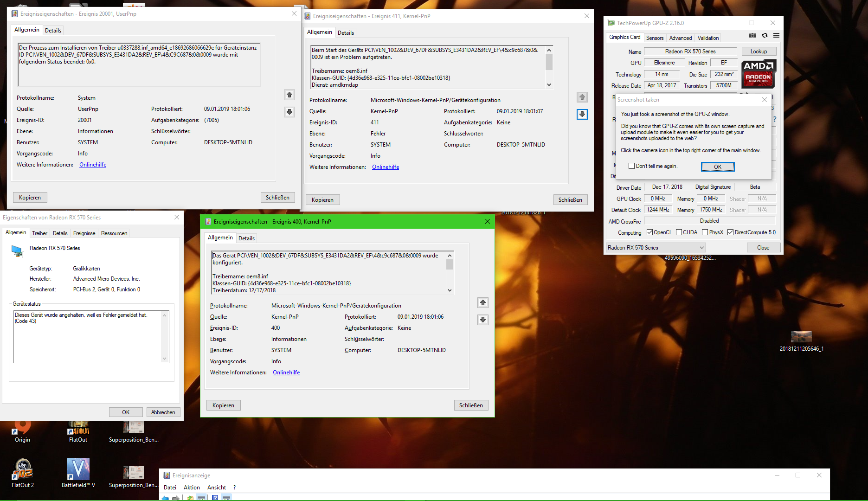
Task: Click scroll-down arrow in Ereignis 400 description box
Action: pyautogui.click(x=450, y=290)
